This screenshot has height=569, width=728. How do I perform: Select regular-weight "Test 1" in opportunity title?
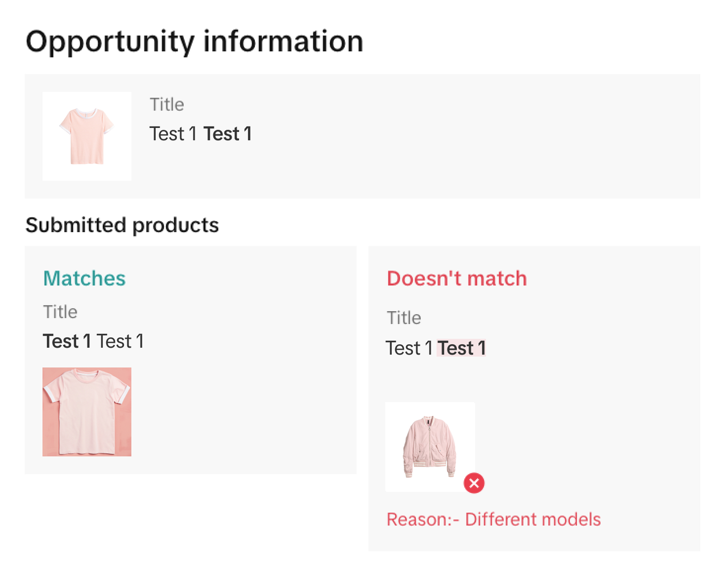173,134
